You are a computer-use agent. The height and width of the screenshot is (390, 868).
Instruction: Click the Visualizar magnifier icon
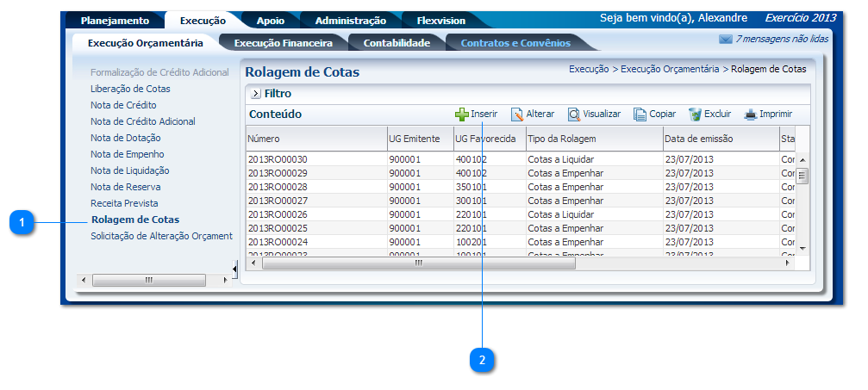[574, 115]
